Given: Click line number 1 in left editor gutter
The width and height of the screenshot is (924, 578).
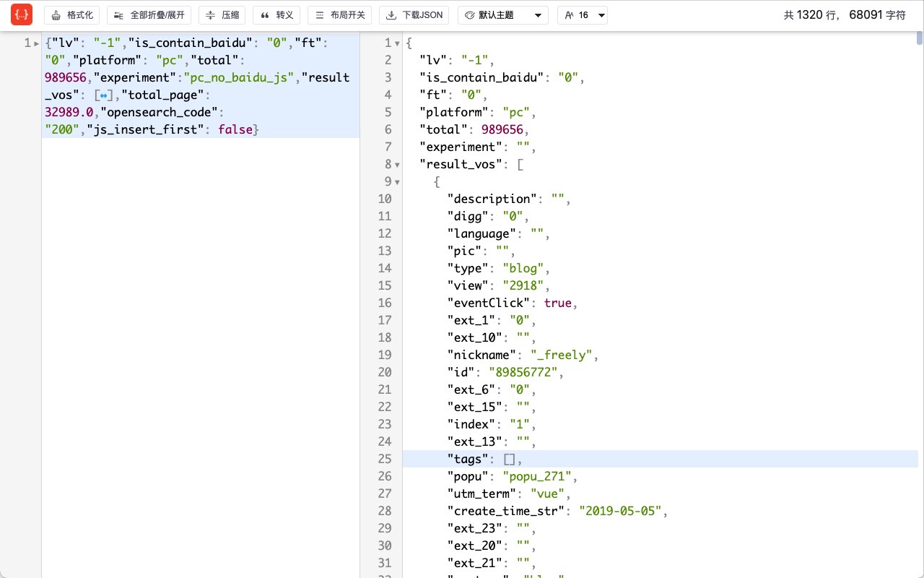Looking at the screenshot, I should 27,43.
